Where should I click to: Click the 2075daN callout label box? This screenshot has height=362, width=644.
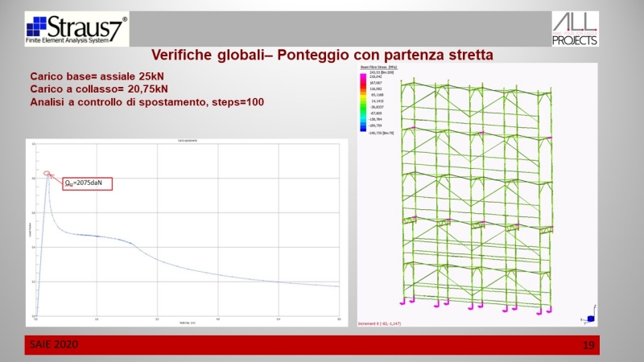coord(86,184)
